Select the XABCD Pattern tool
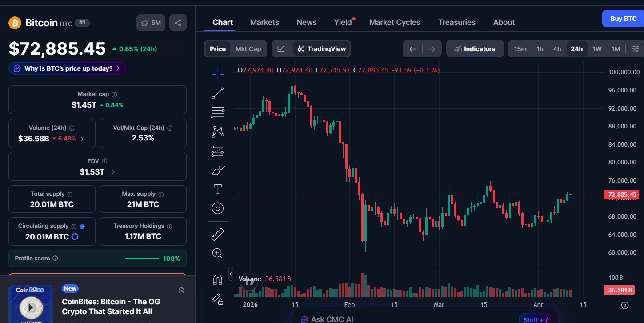This screenshot has width=644, height=323. 217,132
